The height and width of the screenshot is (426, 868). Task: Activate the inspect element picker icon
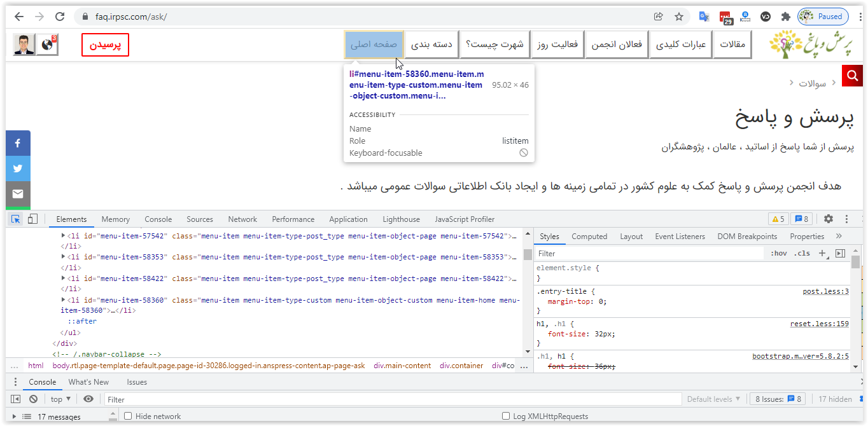click(x=16, y=219)
